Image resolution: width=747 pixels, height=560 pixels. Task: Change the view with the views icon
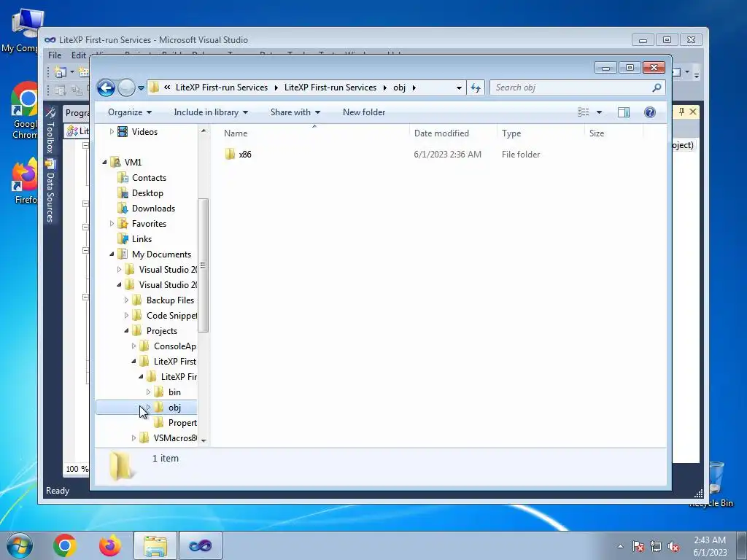[583, 112]
